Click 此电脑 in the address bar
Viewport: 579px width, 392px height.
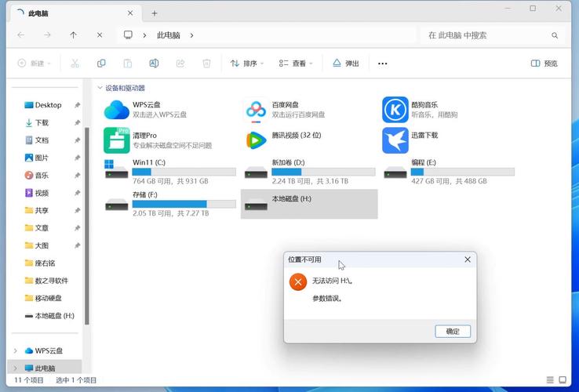pyautogui.click(x=169, y=35)
